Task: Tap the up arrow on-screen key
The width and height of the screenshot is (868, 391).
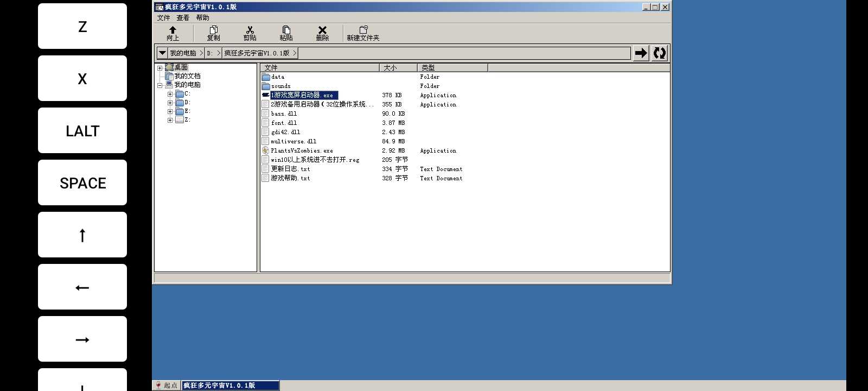Action: coord(82,235)
